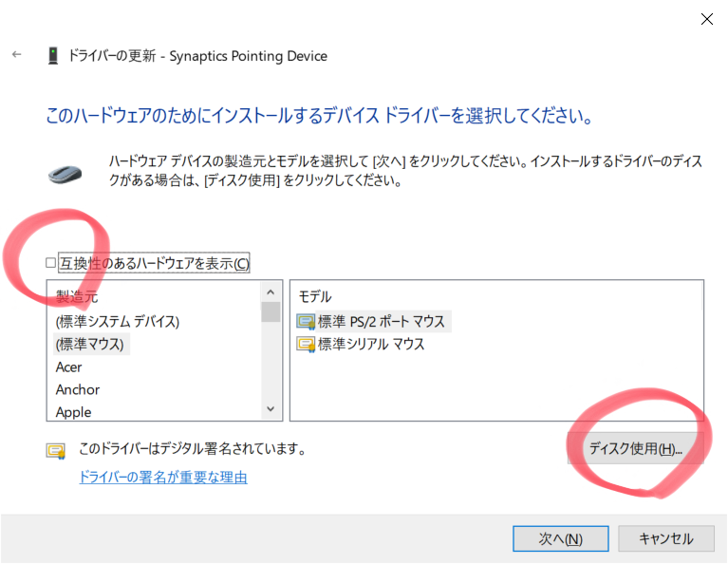728x564 pixels.
Task: Select Anchor in the manufacturer list
Action: 78,389
